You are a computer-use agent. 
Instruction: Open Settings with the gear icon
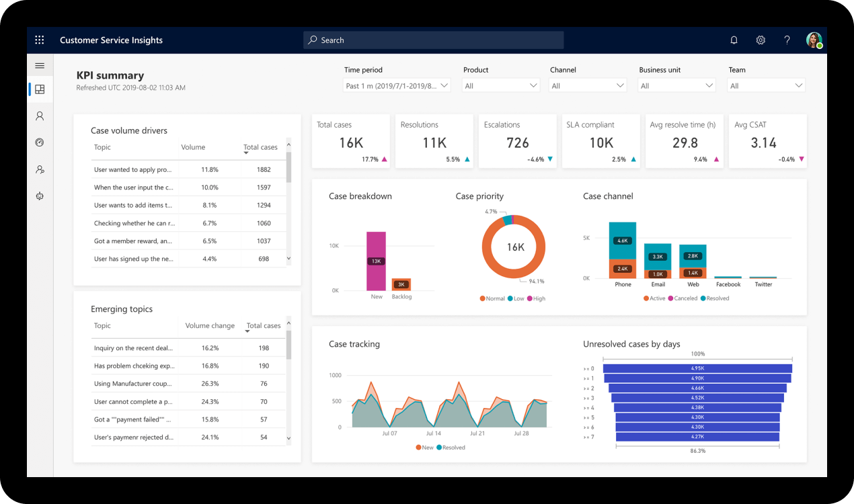point(761,40)
